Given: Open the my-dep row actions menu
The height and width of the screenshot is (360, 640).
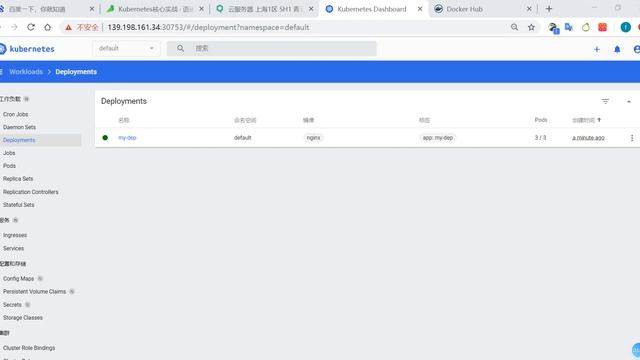Looking at the screenshot, I should click(632, 138).
